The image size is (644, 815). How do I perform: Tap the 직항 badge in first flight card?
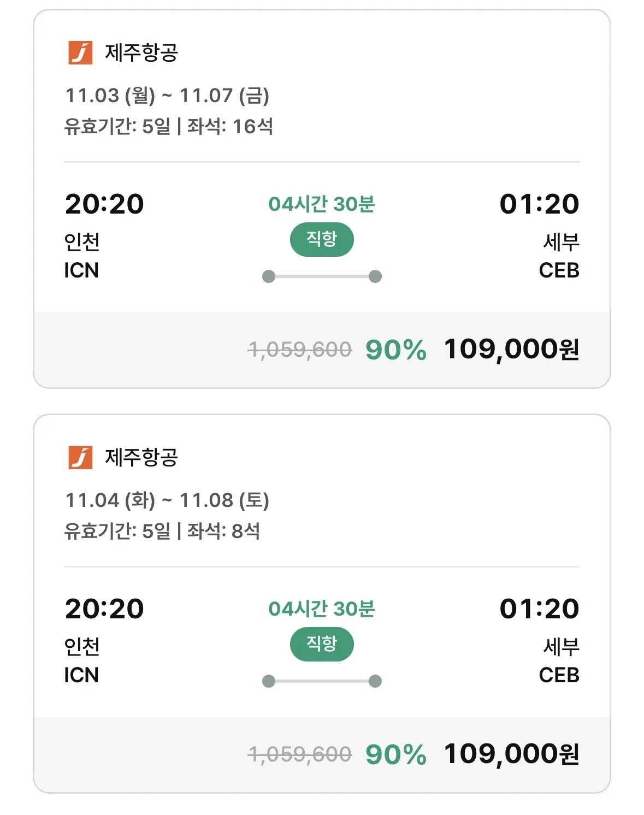[322, 239]
